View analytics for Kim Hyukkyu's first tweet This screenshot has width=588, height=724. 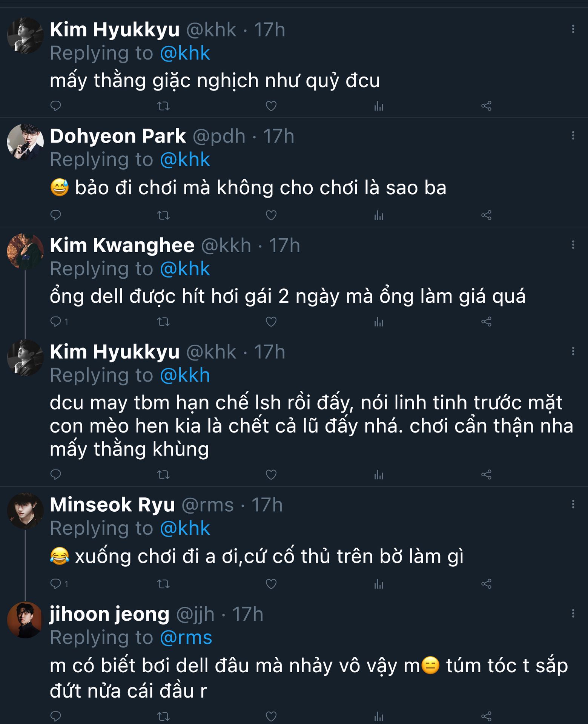coord(379,106)
